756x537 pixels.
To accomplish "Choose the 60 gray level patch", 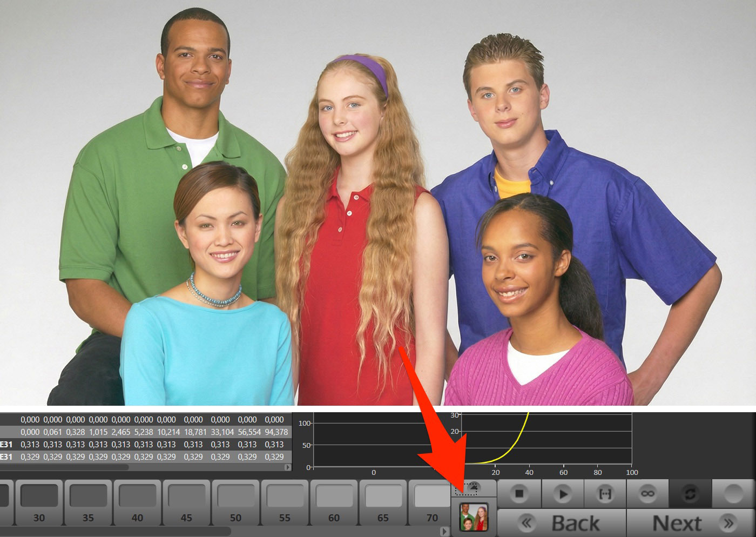I will click(334, 502).
